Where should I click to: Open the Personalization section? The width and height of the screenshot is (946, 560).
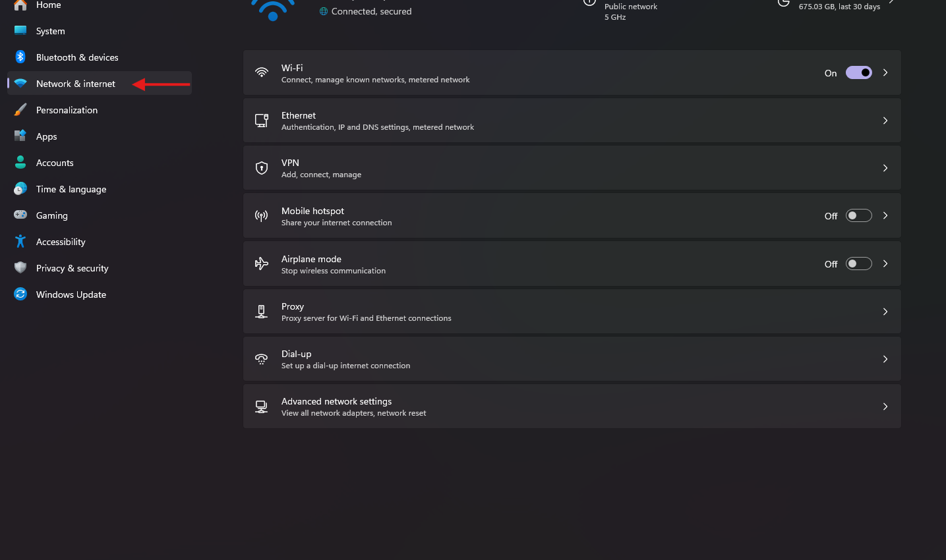[x=68, y=109]
